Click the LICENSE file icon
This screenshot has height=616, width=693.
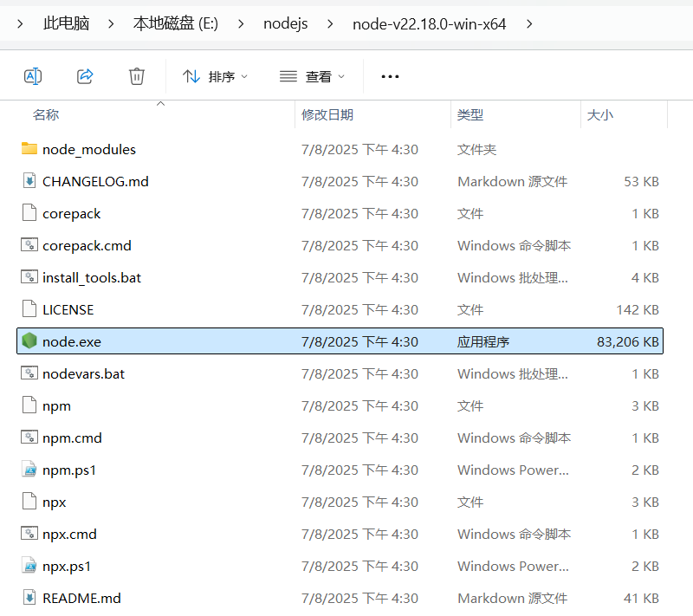click(x=29, y=309)
